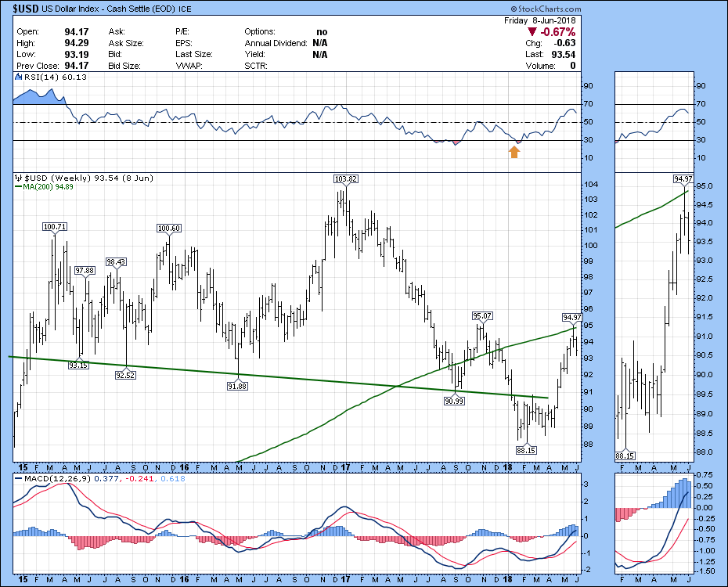
Task: Click the 100.60 high price label
Action: tap(168, 229)
